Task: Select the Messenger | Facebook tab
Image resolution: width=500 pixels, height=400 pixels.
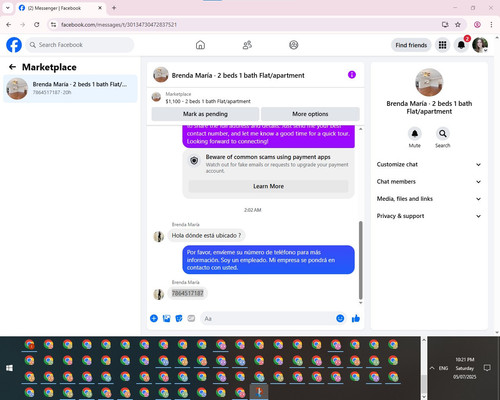Action: 60,8
